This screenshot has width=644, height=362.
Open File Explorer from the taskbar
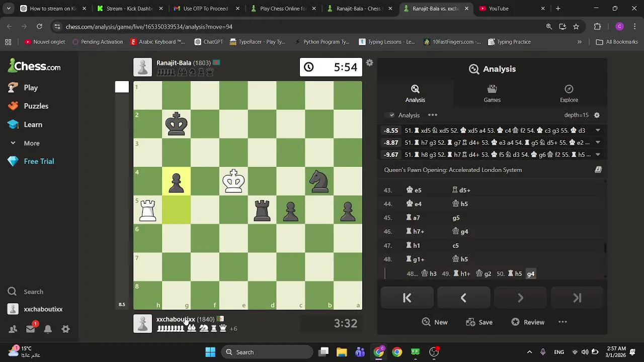coord(342,352)
